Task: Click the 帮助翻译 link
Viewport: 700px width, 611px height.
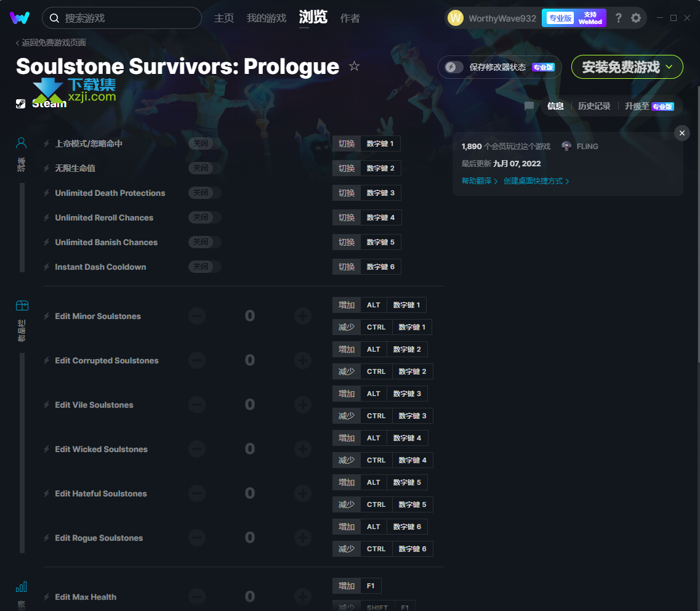Action: (480, 181)
